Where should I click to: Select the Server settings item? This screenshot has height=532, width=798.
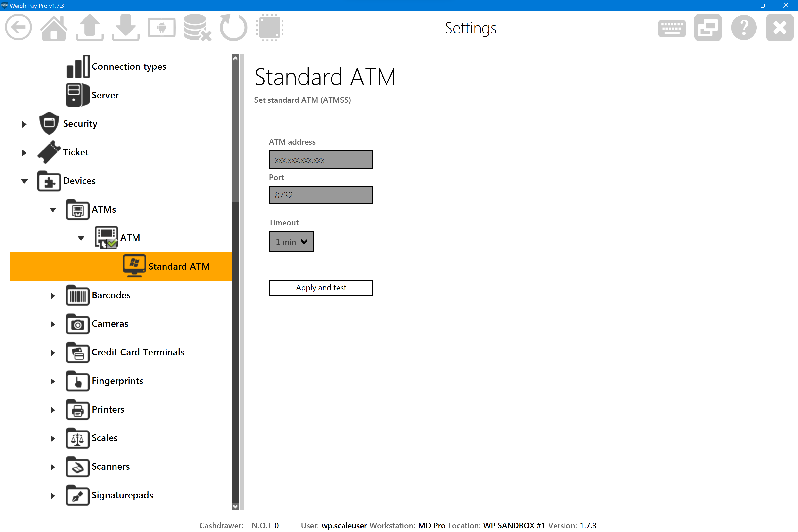coord(105,95)
